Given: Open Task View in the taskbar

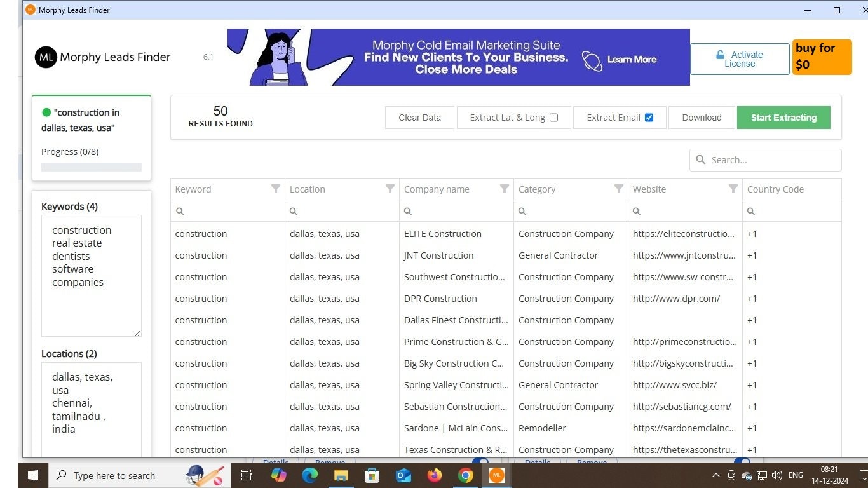Looking at the screenshot, I should point(247,475).
